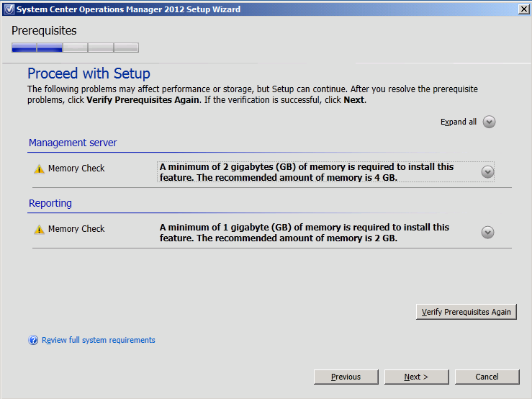Click the warning icon for Reporting Memory Check
532x399 pixels.
pyautogui.click(x=40, y=230)
